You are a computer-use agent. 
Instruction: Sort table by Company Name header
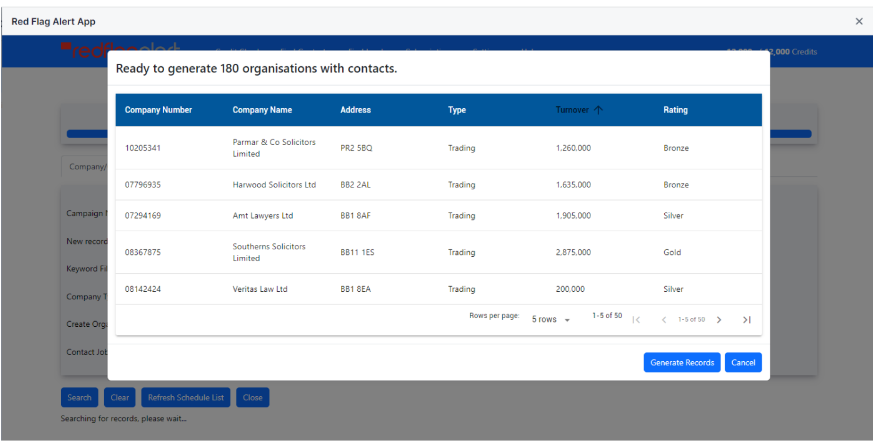click(262, 110)
